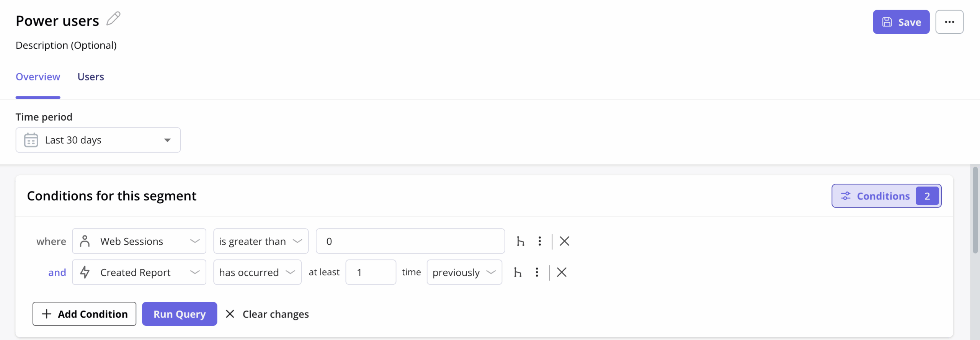Viewport: 980px width, 340px height.
Task: Switch to the Users tab
Action: [90, 77]
